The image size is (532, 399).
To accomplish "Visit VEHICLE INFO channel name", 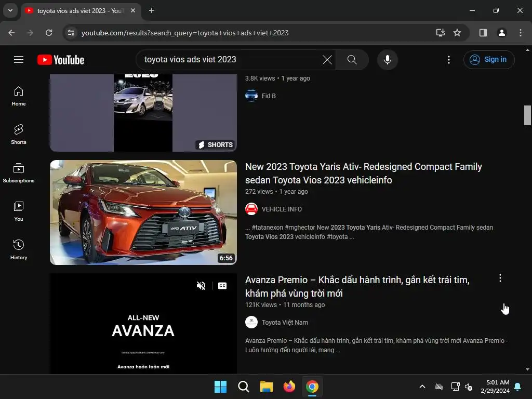I will pyautogui.click(x=282, y=209).
